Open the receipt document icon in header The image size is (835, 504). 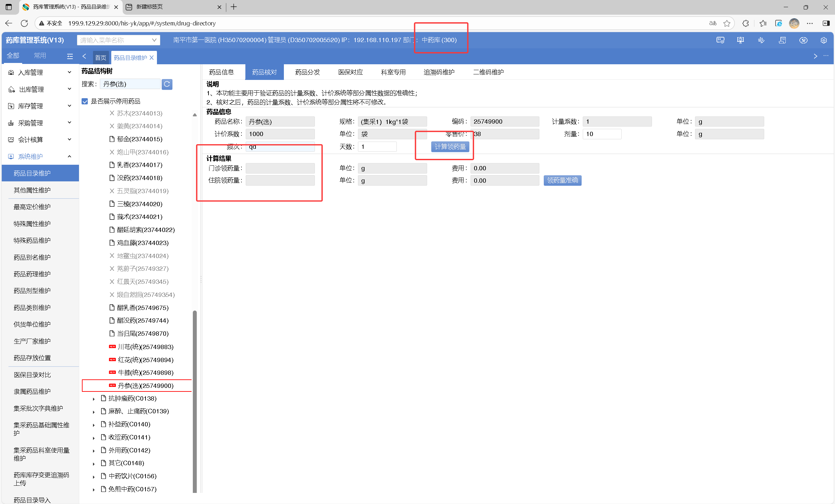click(782, 40)
